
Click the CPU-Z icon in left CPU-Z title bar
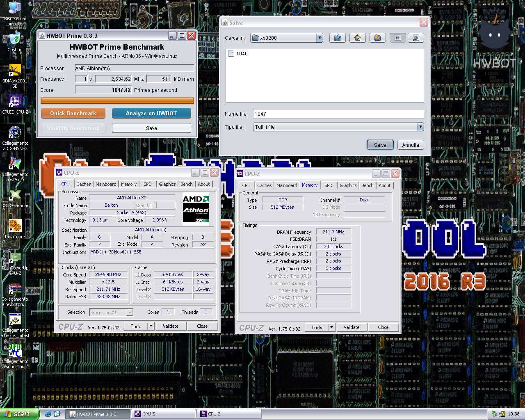click(59, 173)
